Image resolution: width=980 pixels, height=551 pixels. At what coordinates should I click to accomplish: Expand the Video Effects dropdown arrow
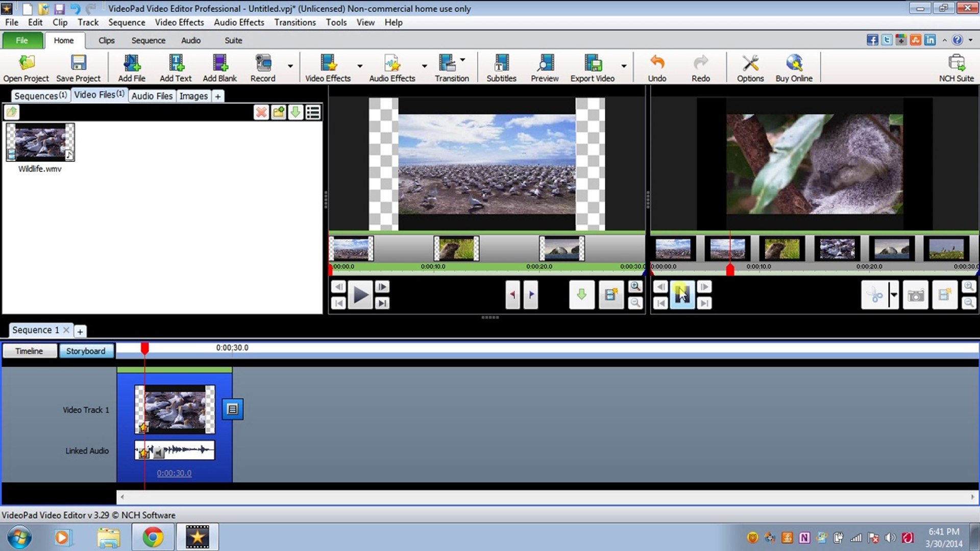[360, 66]
